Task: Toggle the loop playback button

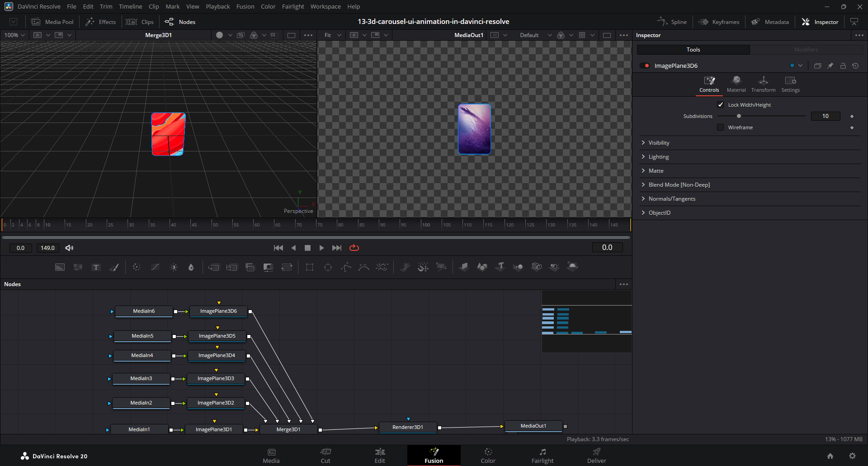Action: [354, 248]
